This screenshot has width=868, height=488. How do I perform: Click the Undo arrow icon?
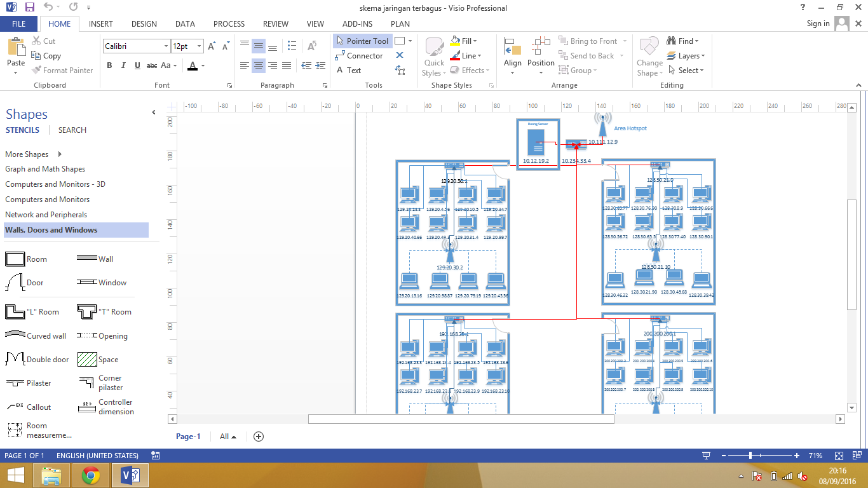click(x=49, y=8)
